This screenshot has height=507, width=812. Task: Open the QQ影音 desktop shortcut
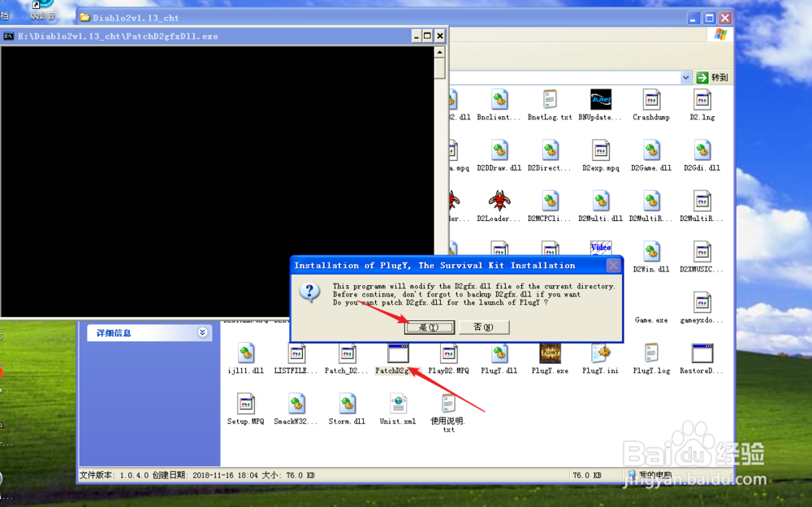coord(42,11)
